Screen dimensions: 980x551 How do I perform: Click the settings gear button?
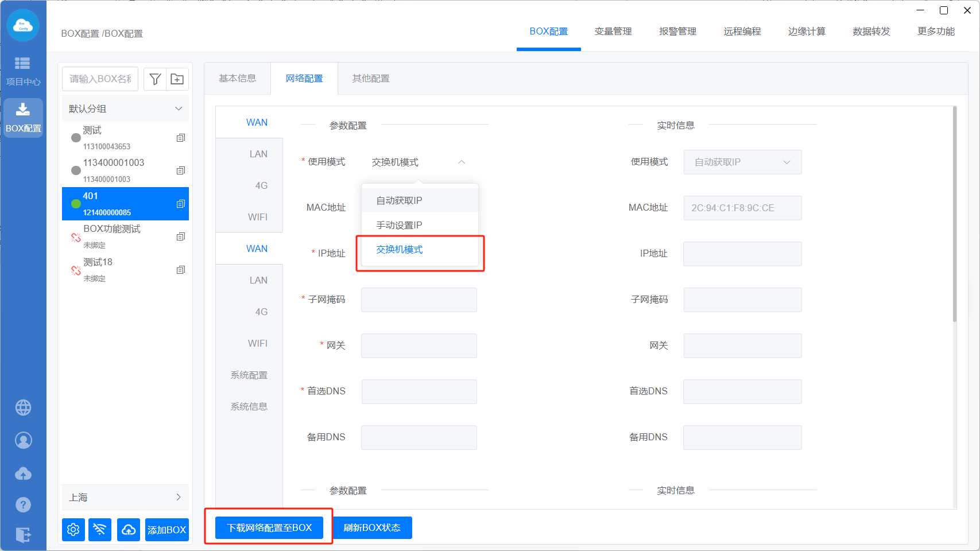tap(73, 529)
